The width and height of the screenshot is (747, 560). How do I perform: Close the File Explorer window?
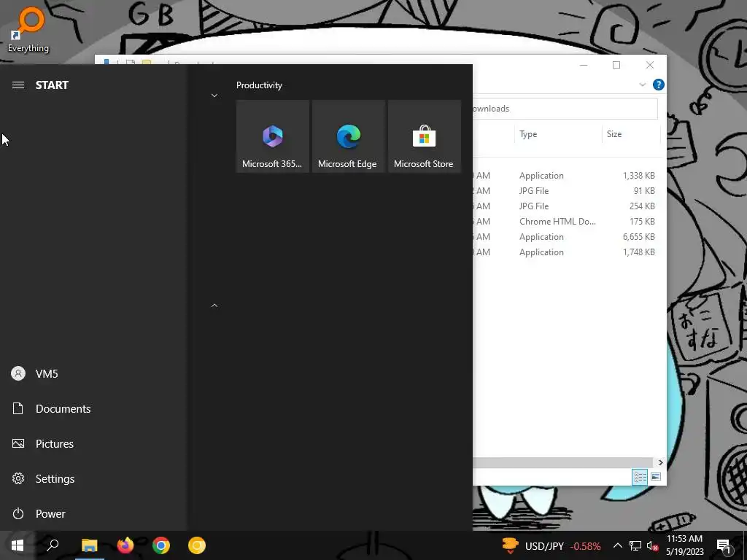650,65
